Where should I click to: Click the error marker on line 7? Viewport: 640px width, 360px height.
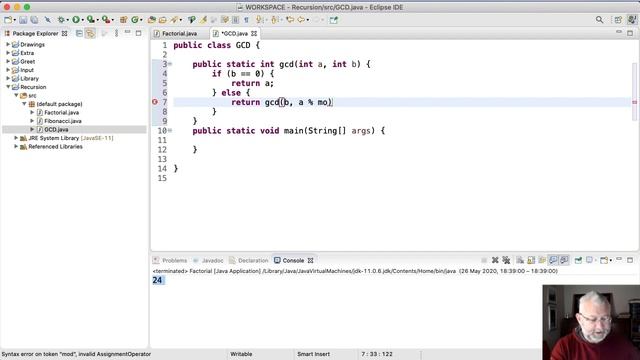coord(155,102)
